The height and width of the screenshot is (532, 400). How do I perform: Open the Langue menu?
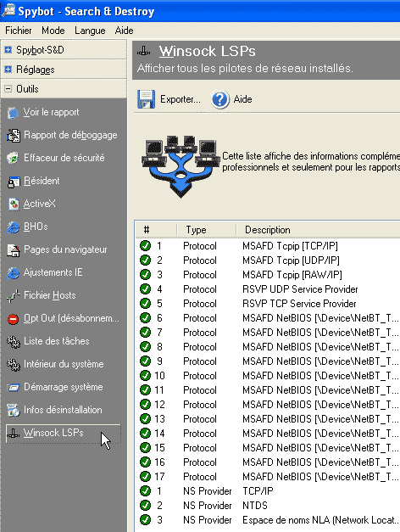(x=90, y=31)
